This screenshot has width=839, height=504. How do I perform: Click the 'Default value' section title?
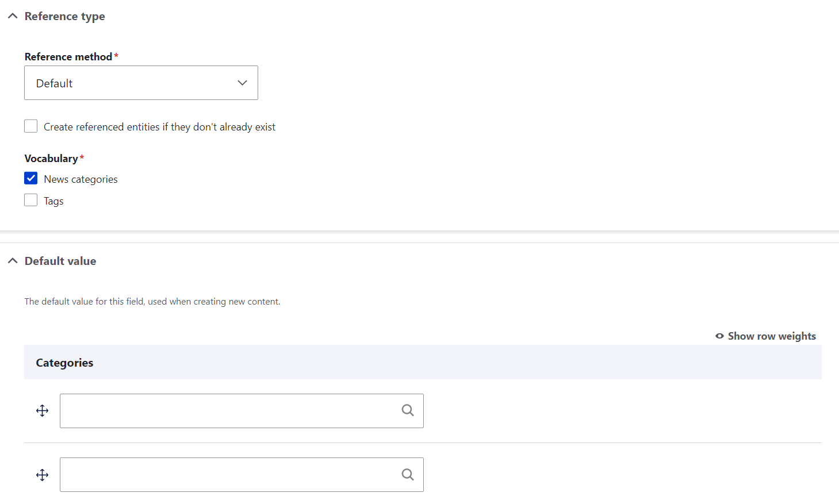60,261
